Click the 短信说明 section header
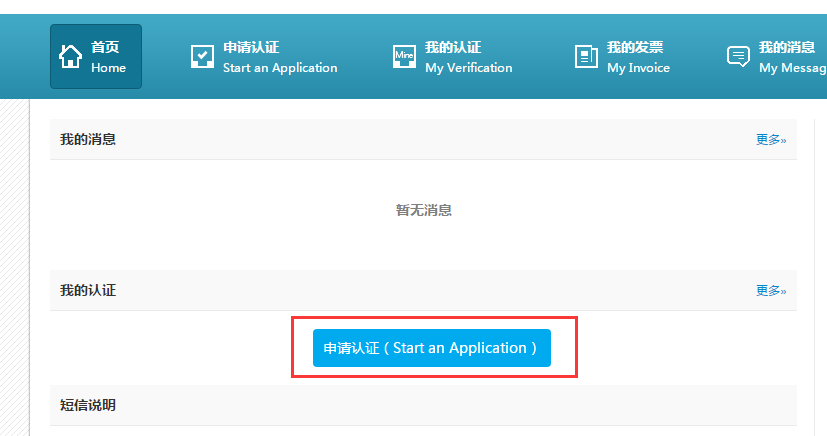Screen dimensions: 827x436 (88, 405)
